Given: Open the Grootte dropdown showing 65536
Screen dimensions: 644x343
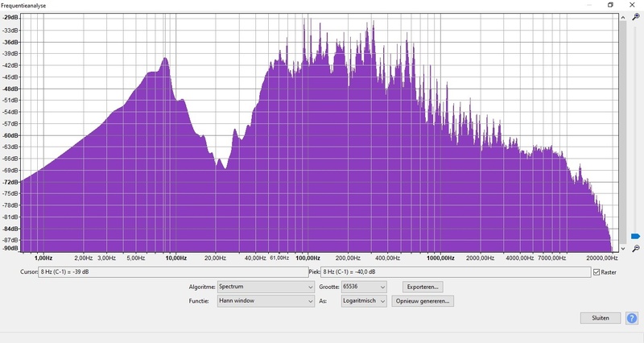Looking at the screenshot, I should [x=364, y=287].
